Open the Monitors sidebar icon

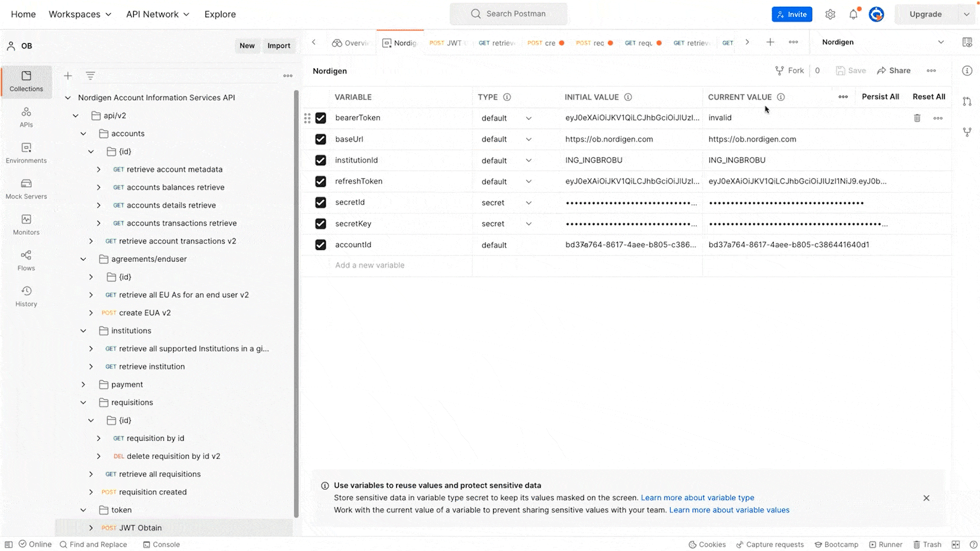pyautogui.click(x=26, y=224)
